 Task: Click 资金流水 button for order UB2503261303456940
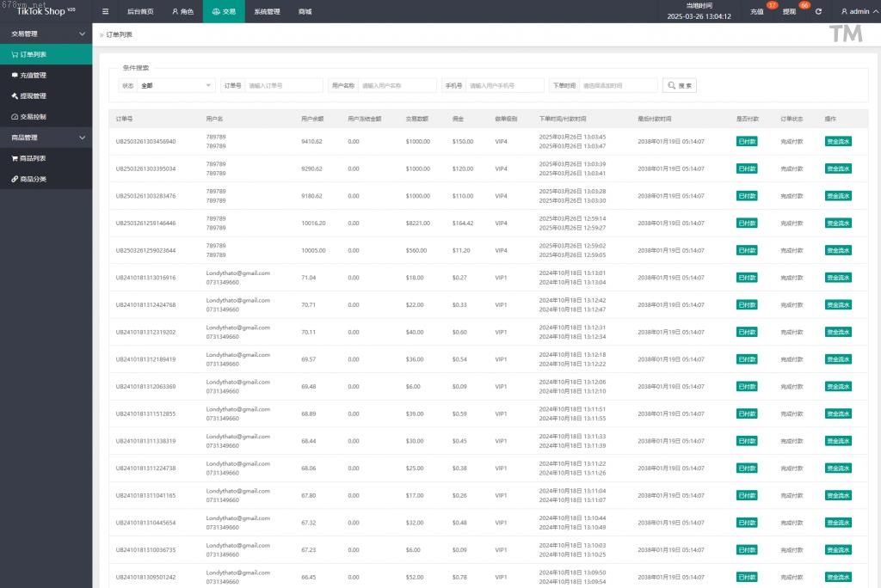(x=837, y=142)
